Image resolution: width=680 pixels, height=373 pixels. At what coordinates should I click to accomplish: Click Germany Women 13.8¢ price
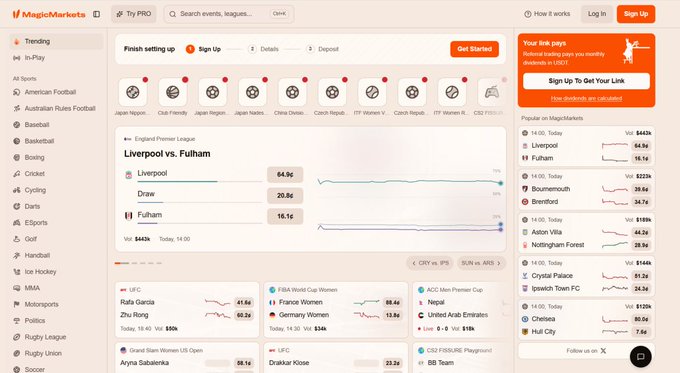(x=392, y=315)
